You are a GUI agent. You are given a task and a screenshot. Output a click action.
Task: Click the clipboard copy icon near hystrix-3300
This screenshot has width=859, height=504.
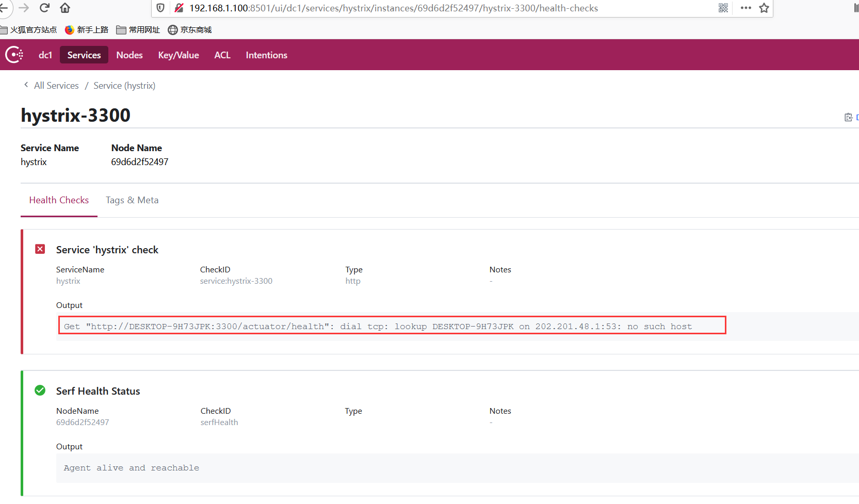[848, 117]
